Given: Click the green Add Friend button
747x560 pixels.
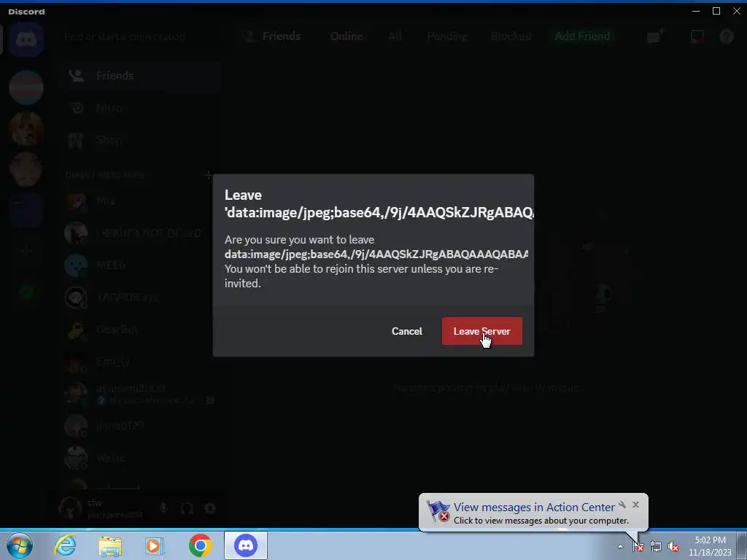Looking at the screenshot, I should pos(582,36).
